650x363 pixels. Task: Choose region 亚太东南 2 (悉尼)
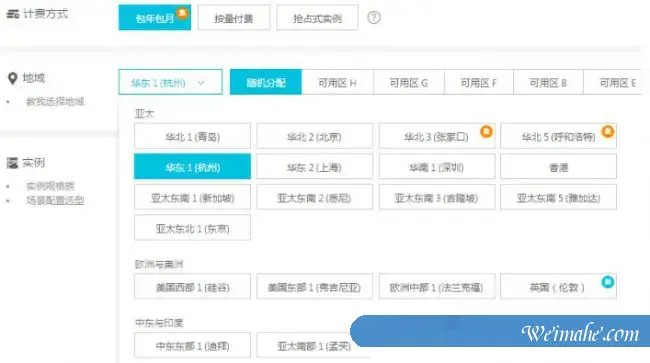coord(314,197)
